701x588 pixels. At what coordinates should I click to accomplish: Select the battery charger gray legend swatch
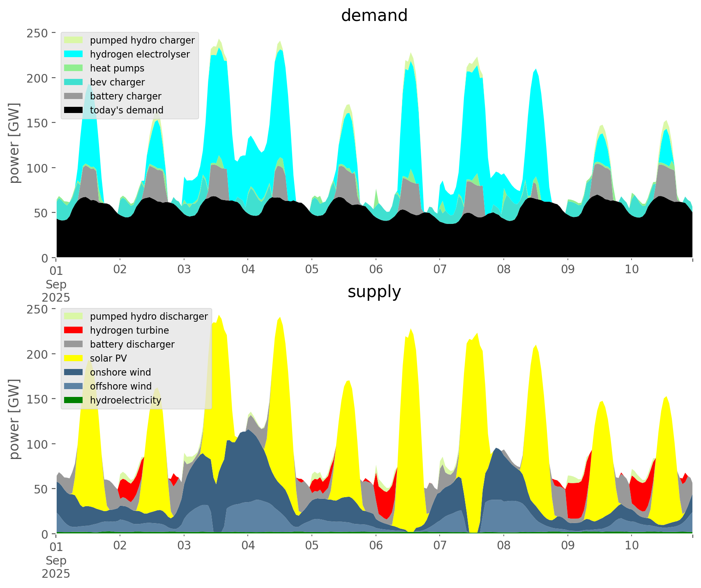click(x=74, y=96)
